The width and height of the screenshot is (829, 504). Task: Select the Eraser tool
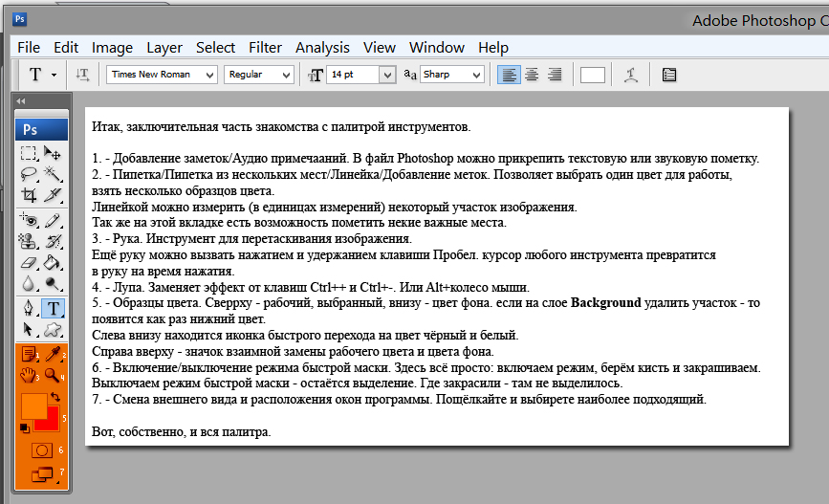(29, 262)
